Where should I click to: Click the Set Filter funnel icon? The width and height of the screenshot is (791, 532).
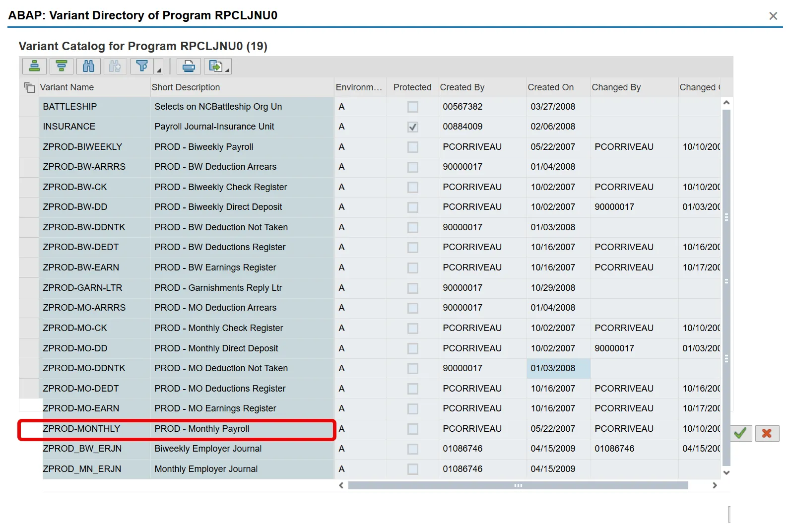[x=142, y=66]
